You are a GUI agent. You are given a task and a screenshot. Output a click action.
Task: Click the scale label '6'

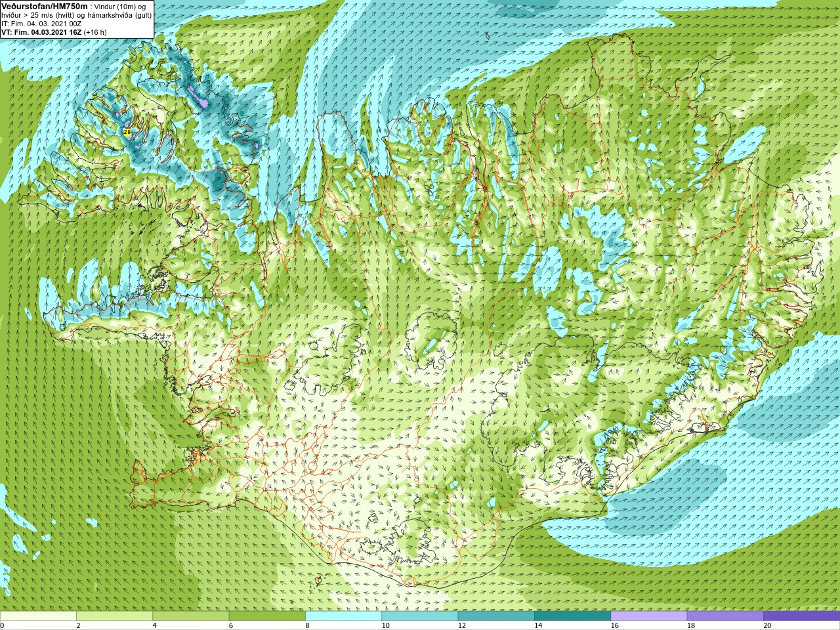(231, 625)
